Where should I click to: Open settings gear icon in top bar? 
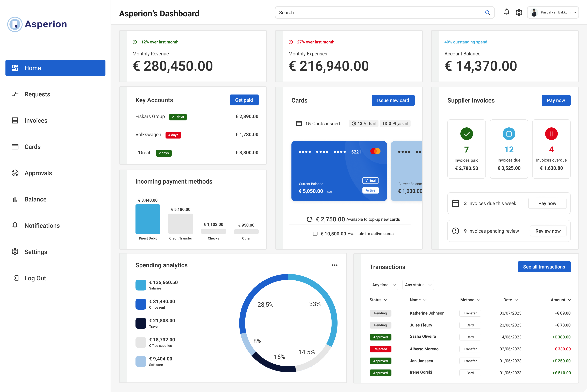point(519,12)
